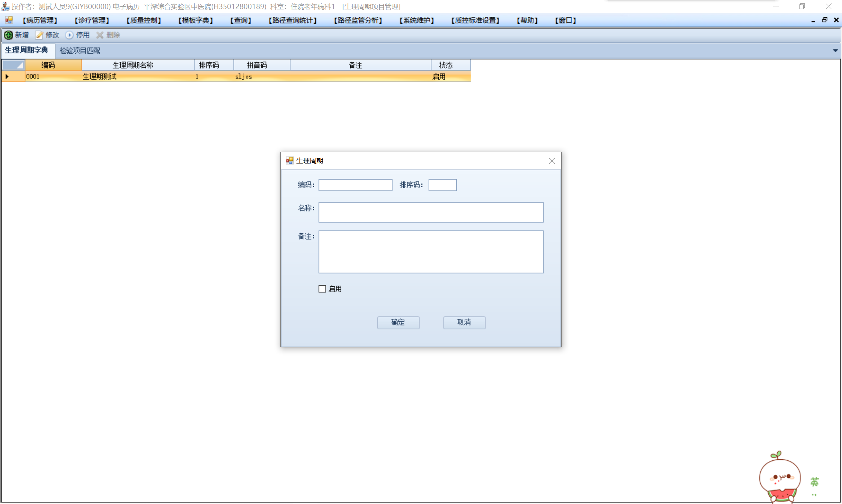Enable the 启用 checkbox
This screenshot has height=504, width=842.
[322, 289]
